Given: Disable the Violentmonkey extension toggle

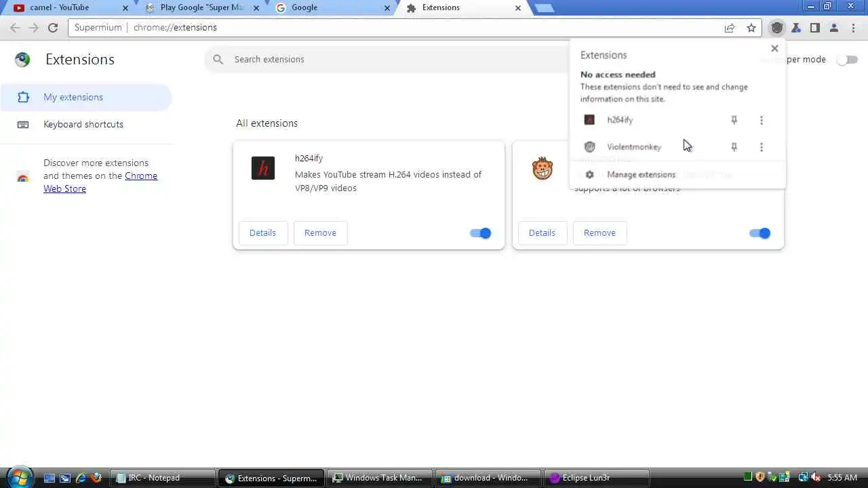Looking at the screenshot, I should pyautogui.click(x=759, y=233).
